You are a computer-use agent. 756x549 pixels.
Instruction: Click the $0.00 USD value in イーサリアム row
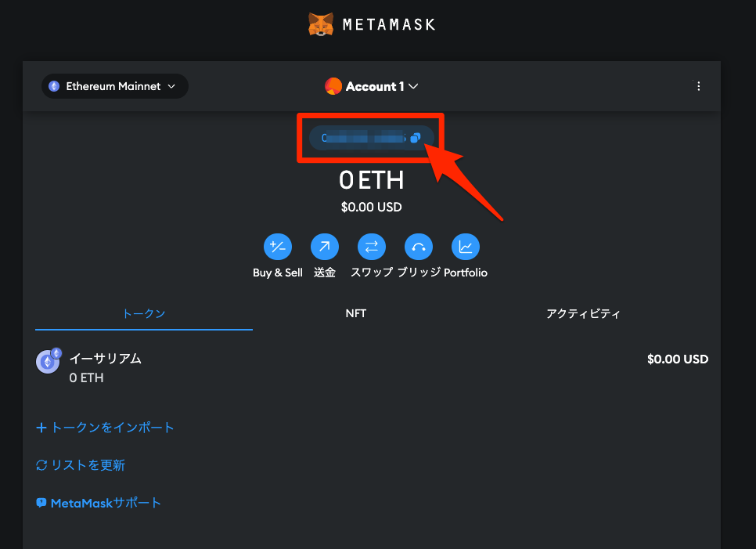click(x=678, y=359)
